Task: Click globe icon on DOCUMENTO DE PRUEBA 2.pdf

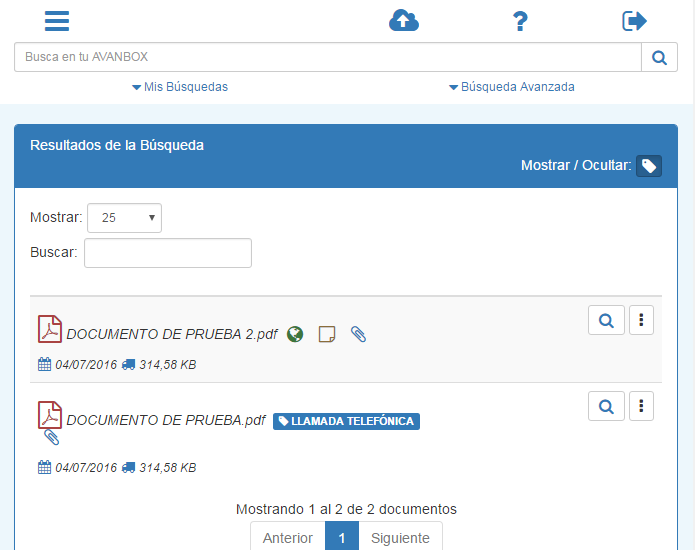Action: [x=295, y=334]
